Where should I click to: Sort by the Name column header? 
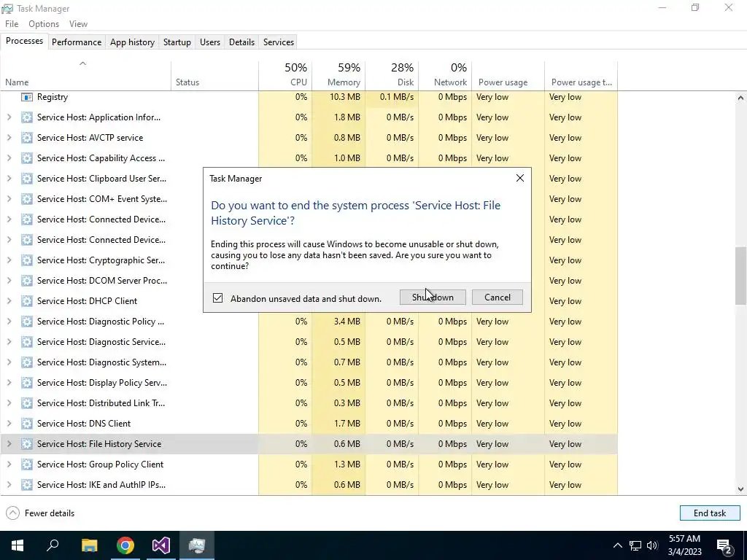[85, 75]
